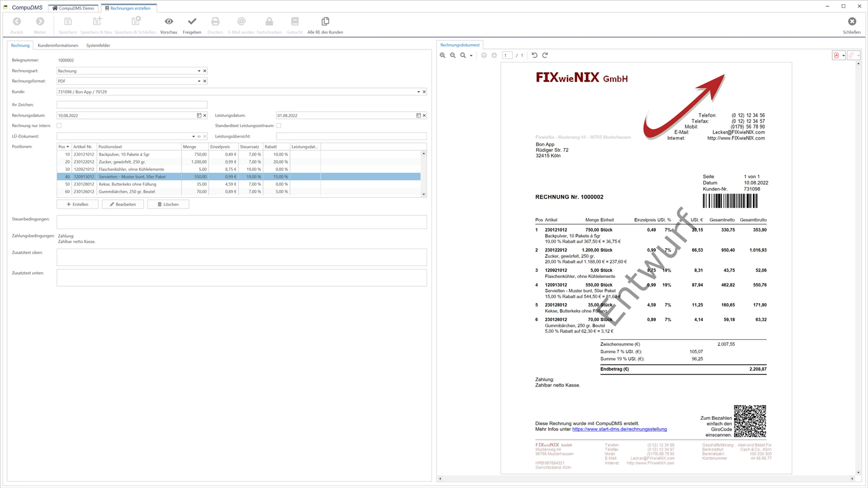The width and height of the screenshot is (868, 488).
Task: Open the Systemfelder tab
Action: click(x=98, y=45)
